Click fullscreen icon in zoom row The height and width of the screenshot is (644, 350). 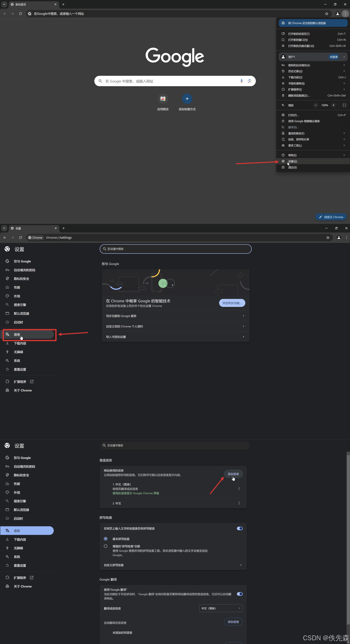344,105
